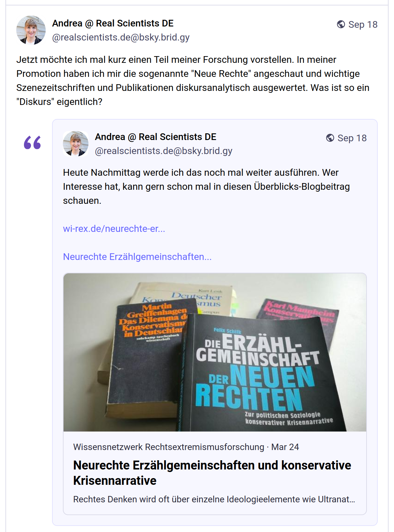Click the card description starting Rechtes Denken
The height and width of the screenshot is (532, 394).
point(214,499)
